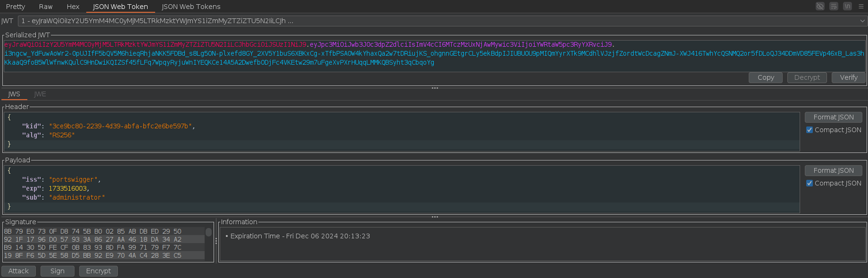
Task: Toggle the \n newline display icon
Action: tap(847, 6)
